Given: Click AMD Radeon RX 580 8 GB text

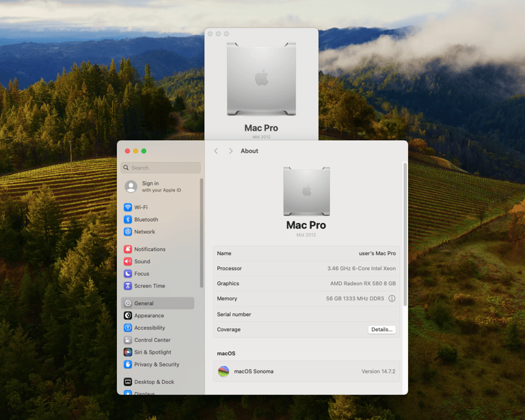Looking at the screenshot, I should point(363,283).
